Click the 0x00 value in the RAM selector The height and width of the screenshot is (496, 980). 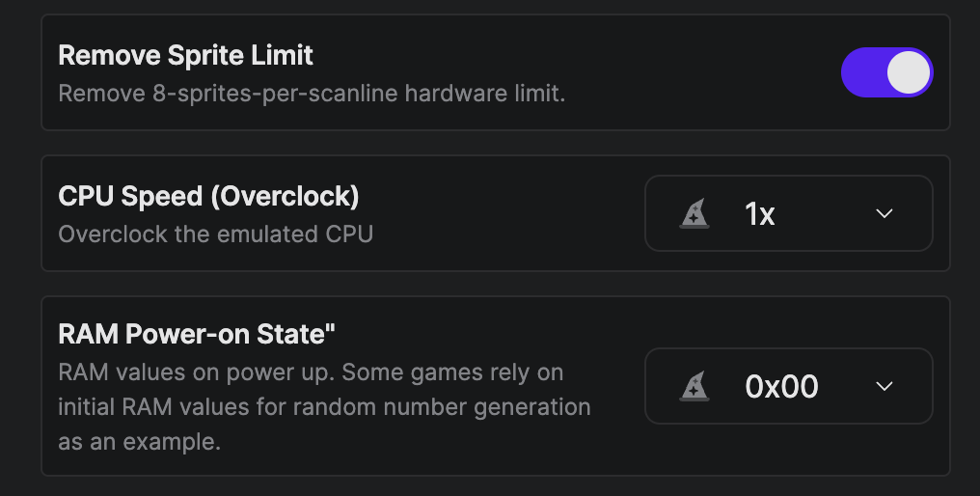click(781, 387)
